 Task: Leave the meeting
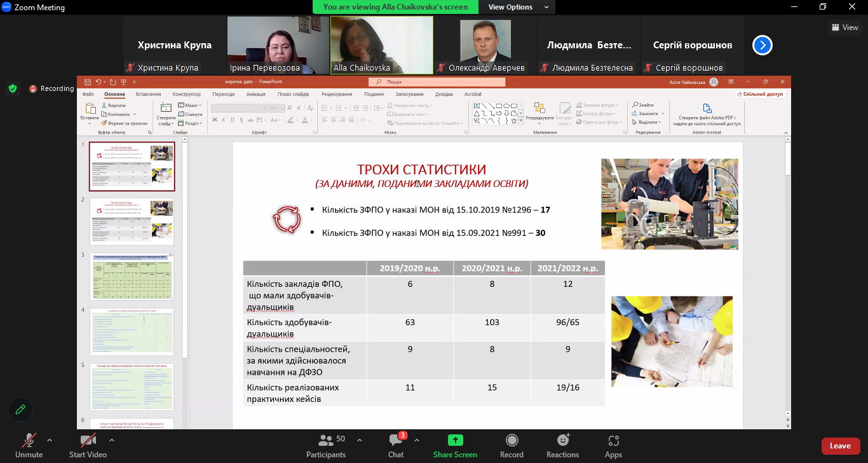[x=840, y=446]
